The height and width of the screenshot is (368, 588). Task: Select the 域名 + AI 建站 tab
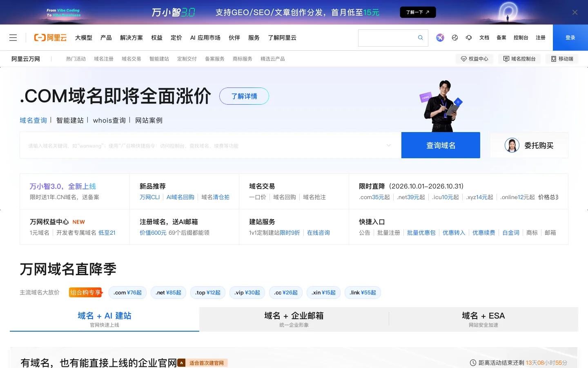105,319
